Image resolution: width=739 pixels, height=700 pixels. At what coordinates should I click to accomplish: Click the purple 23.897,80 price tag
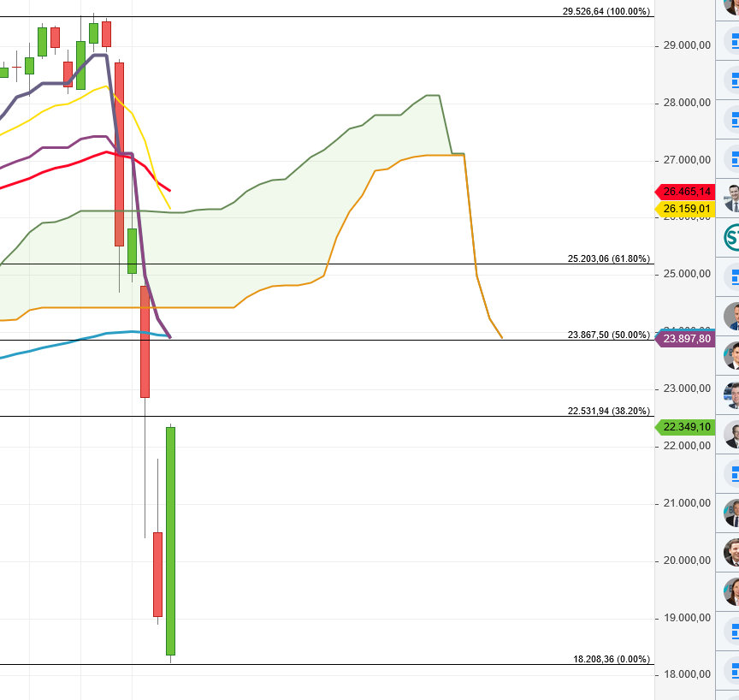685,339
